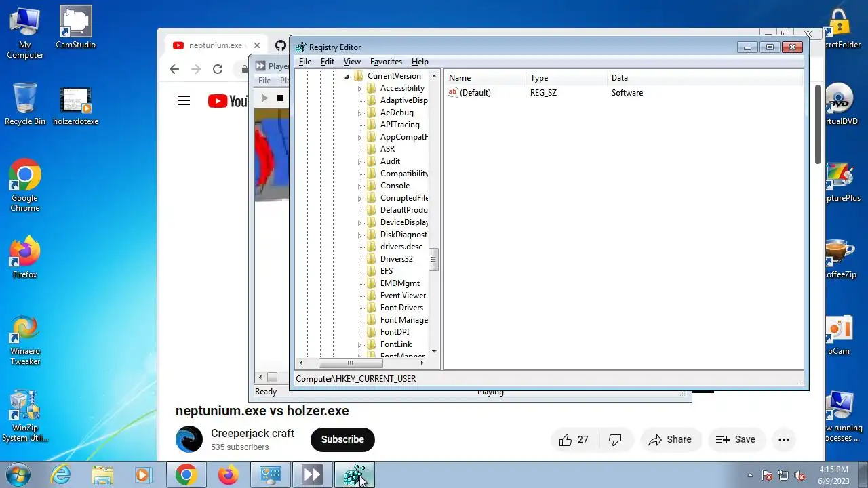Expand the Audit registry key
This screenshot has height=488, width=868.
point(360,162)
